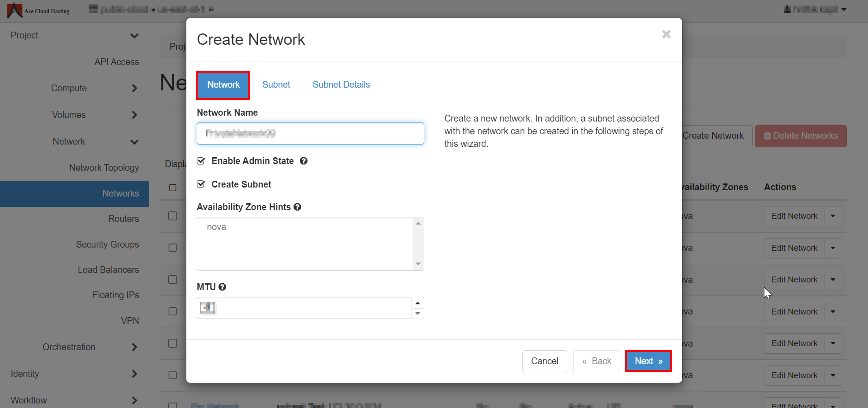The image size is (868, 408).
Task: Select nova in Availability Zone Hints
Action: [217, 227]
